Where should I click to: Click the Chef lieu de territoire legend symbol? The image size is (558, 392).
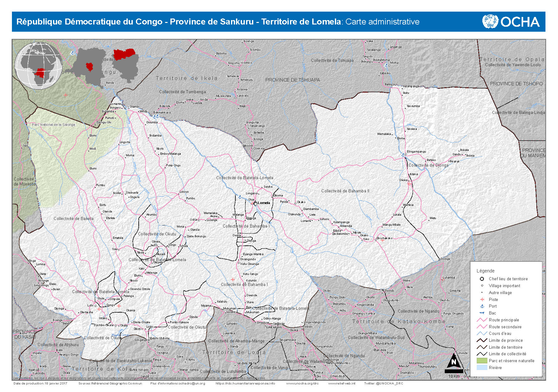click(482, 279)
